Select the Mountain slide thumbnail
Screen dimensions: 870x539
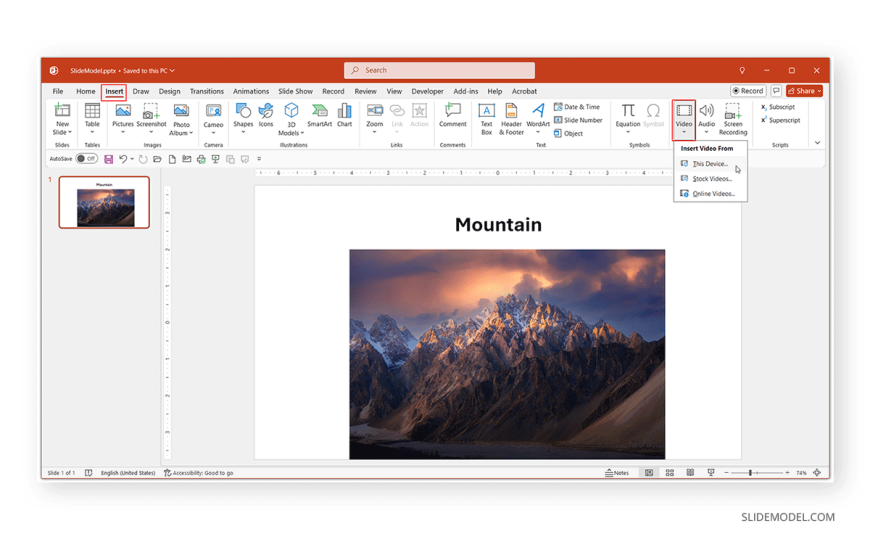[x=104, y=203]
